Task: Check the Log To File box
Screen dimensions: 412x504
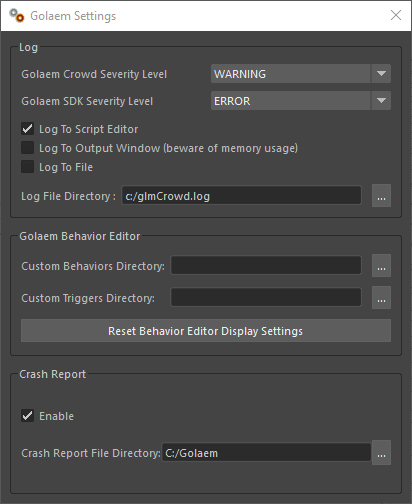Action: click(x=27, y=167)
